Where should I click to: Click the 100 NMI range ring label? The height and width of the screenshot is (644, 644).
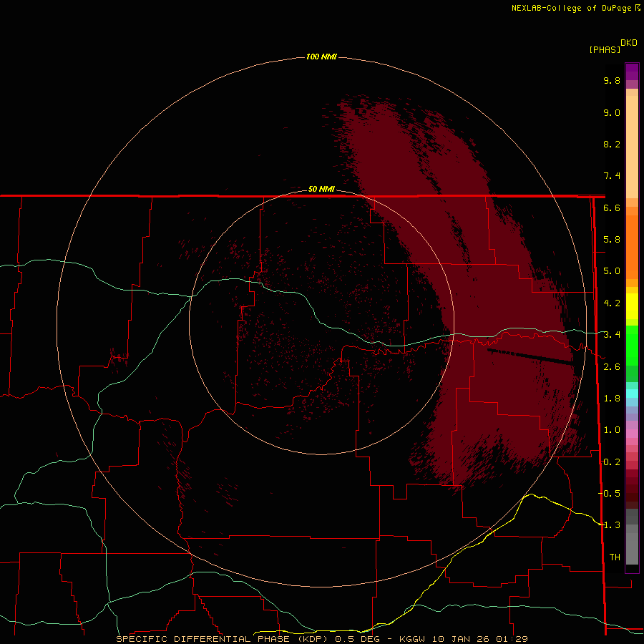[x=321, y=57]
